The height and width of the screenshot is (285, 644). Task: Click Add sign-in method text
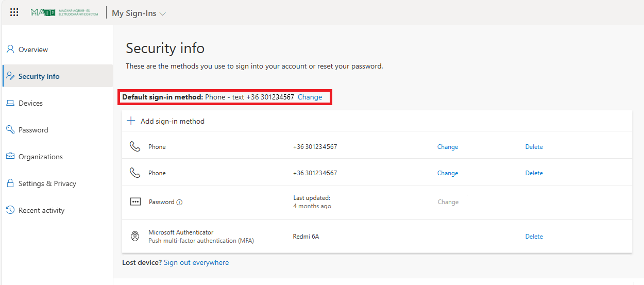click(173, 121)
